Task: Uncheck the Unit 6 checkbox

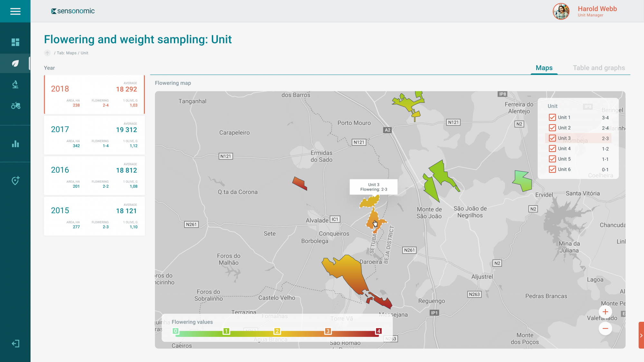Action: pyautogui.click(x=553, y=169)
